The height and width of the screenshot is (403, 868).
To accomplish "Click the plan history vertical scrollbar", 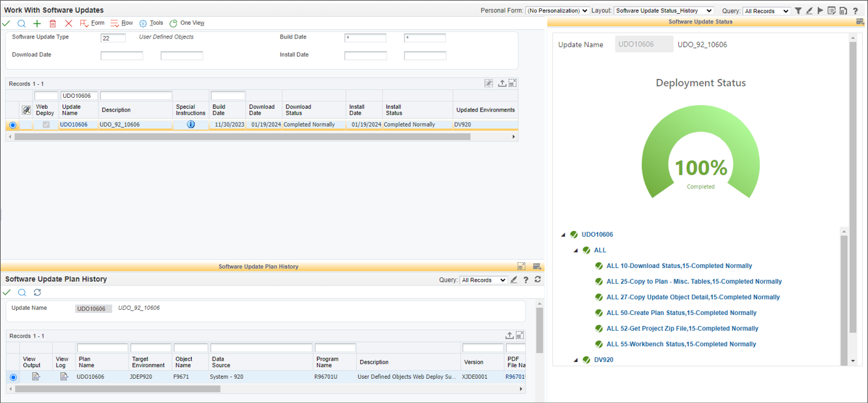I will 539,331.
